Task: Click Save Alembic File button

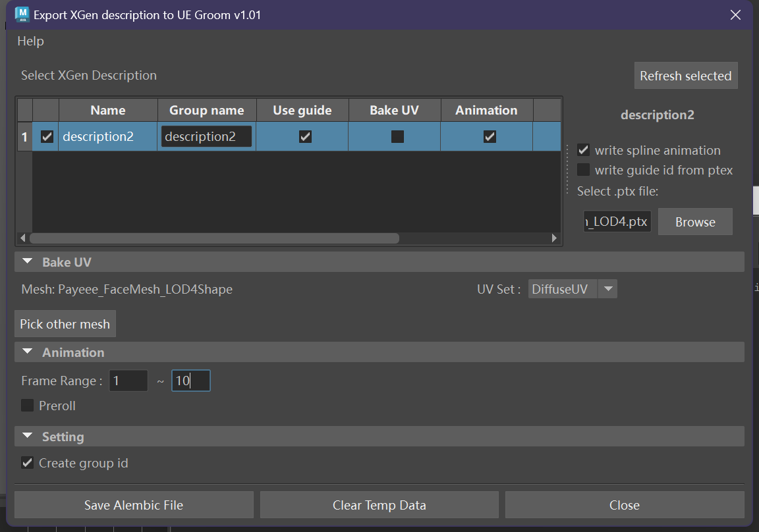Action: (134, 505)
